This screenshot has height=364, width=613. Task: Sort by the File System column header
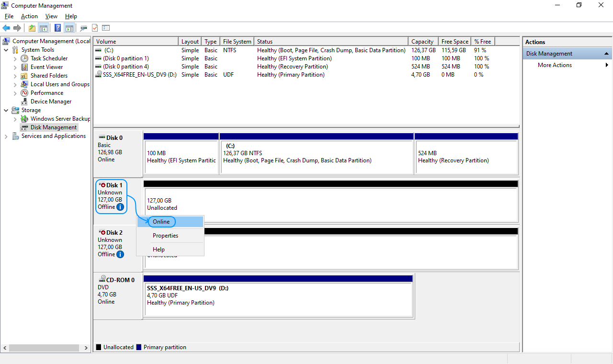tap(237, 42)
